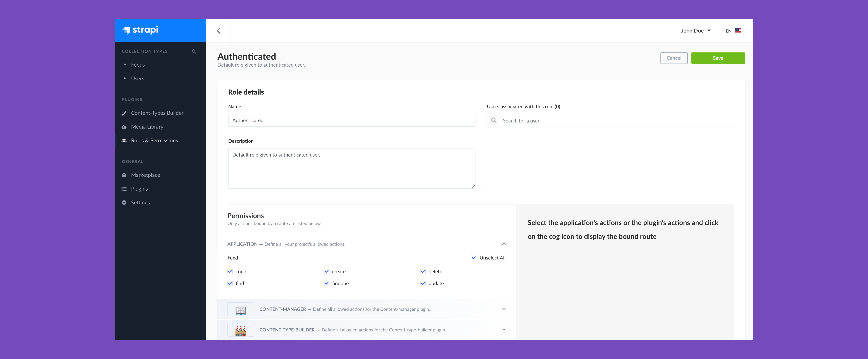Select Roles & Permissions in sidebar

(154, 140)
